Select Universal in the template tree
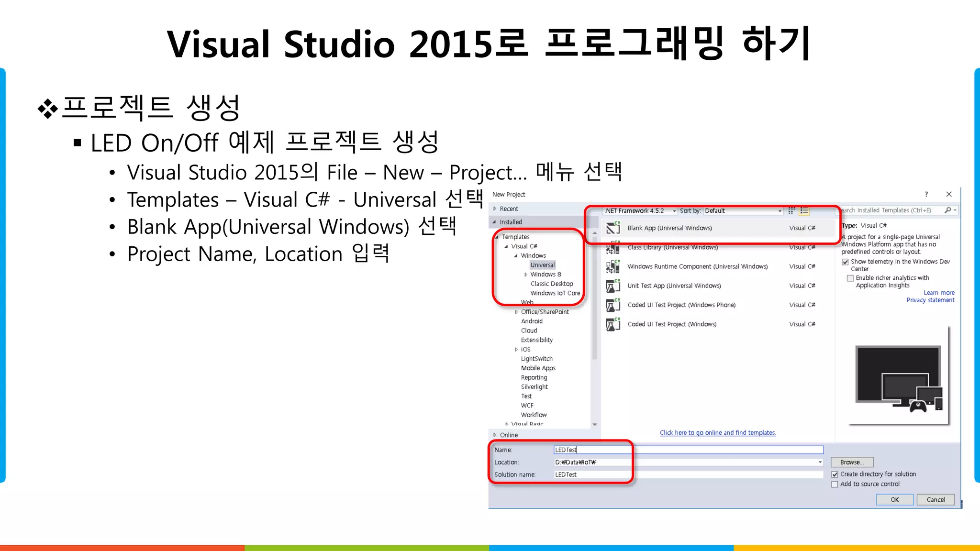 [543, 265]
